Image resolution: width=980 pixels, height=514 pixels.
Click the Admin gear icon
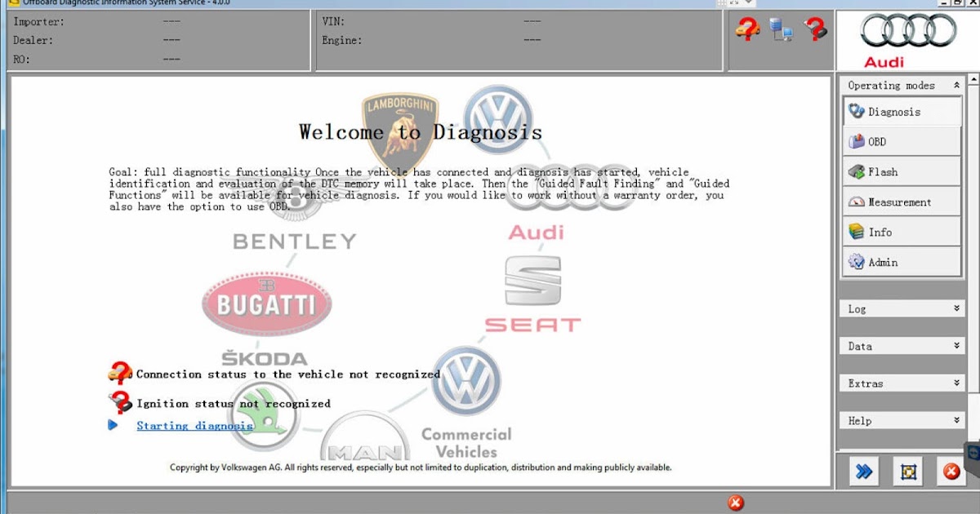(x=856, y=263)
